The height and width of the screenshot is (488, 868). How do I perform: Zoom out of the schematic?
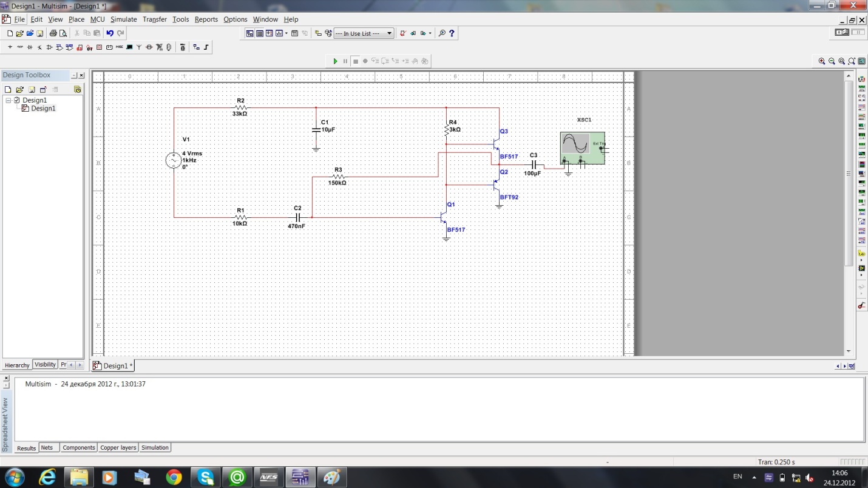[832, 61]
